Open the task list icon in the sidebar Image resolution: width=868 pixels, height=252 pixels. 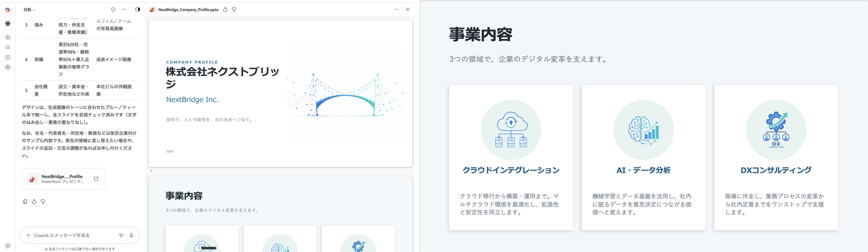(8, 47)
